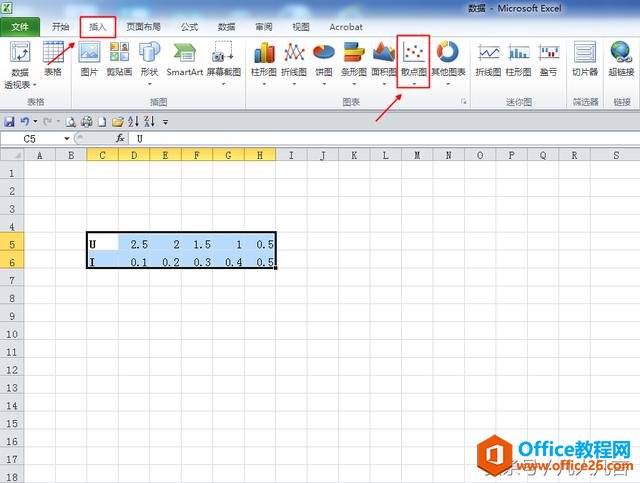Screen dimensions: 640x483
Task: Insert a Column sparkline (迷你图 柱形图)
Action: [518, 59]
